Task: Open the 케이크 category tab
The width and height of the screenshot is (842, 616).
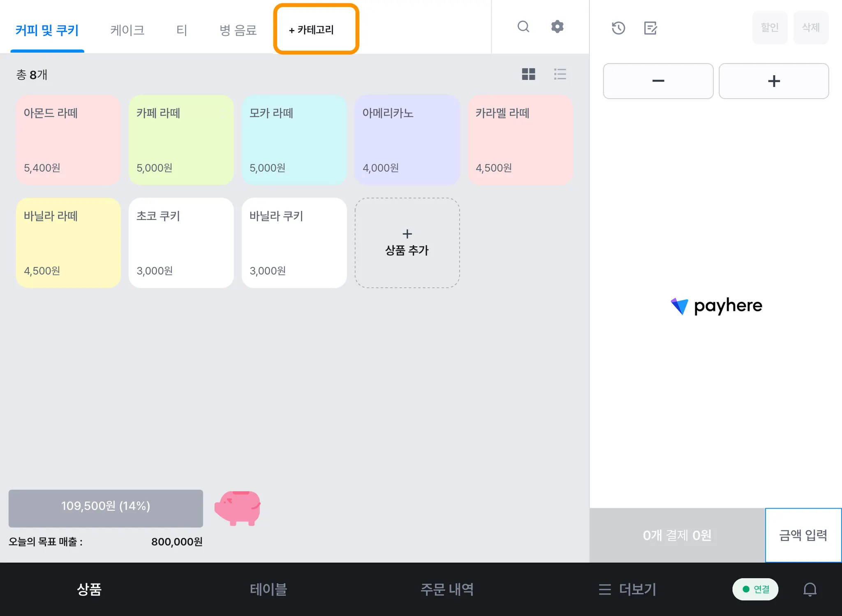Action: 127,30
